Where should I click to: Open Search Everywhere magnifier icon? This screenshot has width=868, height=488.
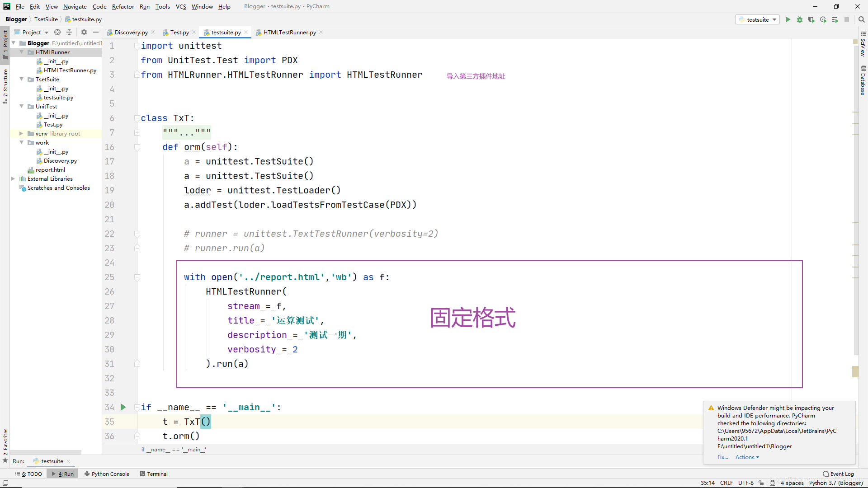862,19
